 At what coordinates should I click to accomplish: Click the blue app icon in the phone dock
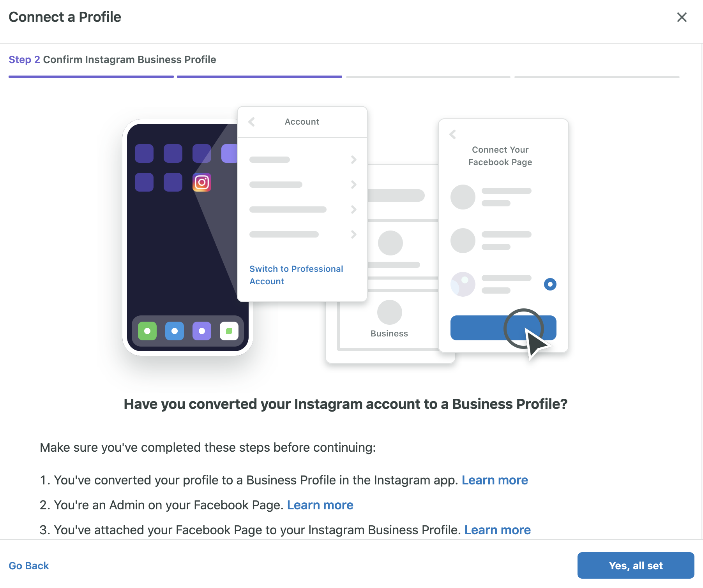[174, 331]
